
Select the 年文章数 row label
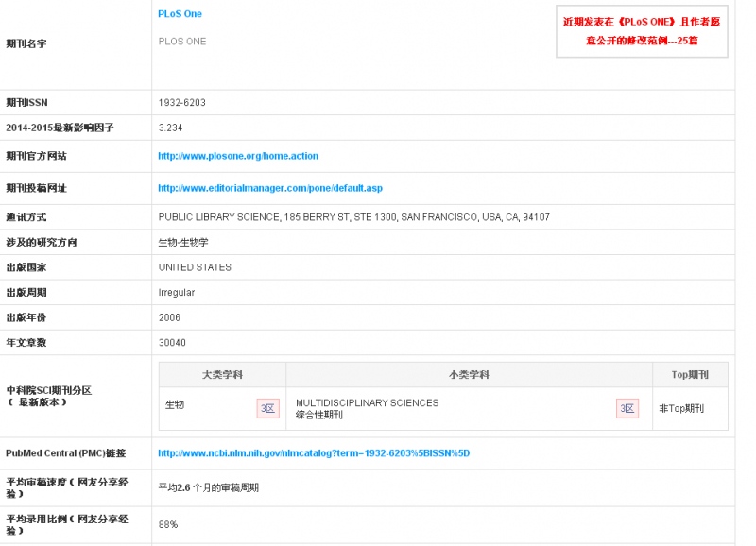[x=26, y=343]
